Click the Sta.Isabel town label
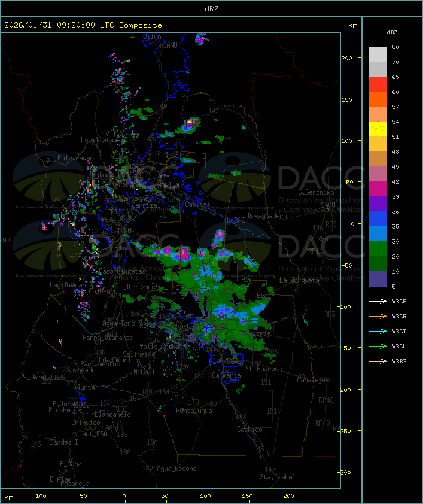This screenshot has height=504, width=423. [x=277, y=477]
